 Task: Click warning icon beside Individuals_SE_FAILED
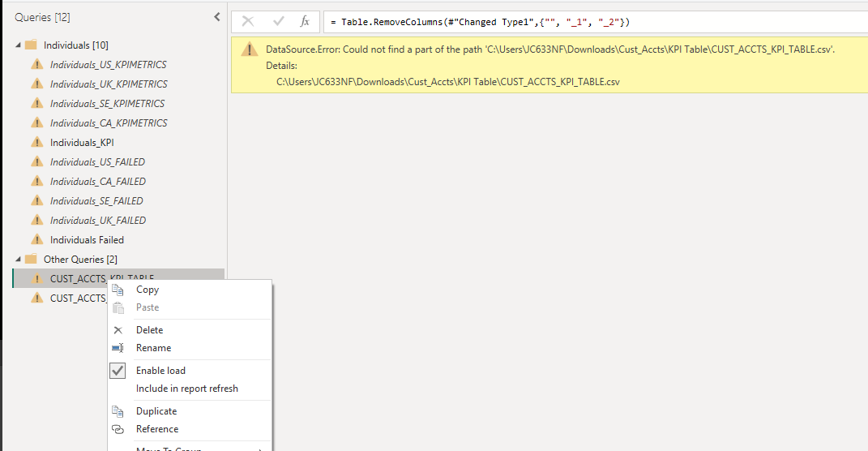click(37, 200)
